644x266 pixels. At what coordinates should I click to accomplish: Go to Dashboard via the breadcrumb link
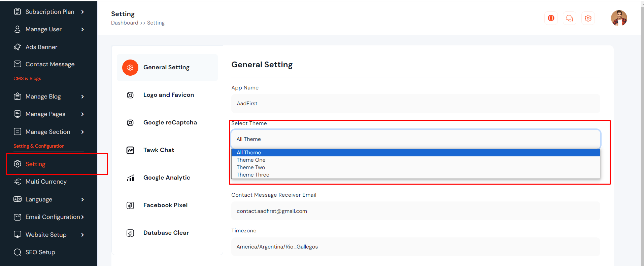pyautogui.click(x=125, y=23)
